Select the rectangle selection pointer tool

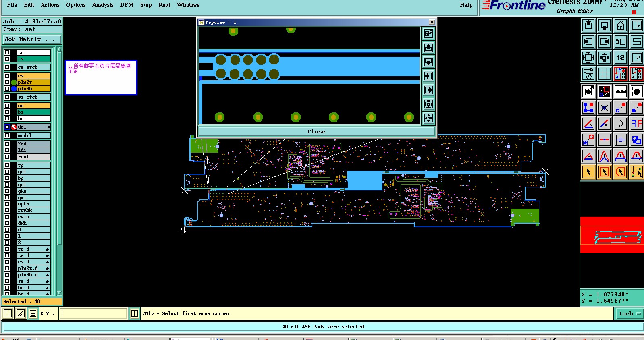click(x=605, y=172)
